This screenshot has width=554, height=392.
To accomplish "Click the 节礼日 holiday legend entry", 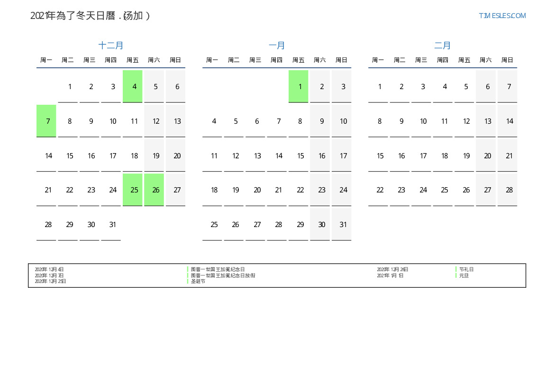I will pyautogui.click(x=466, y=269).
